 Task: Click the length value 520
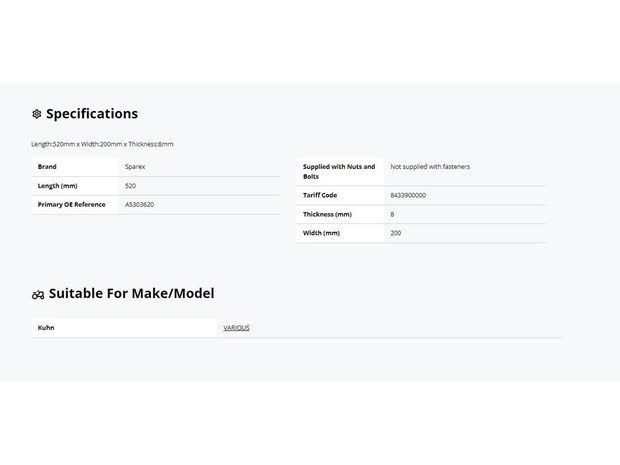tap(130, 186)
